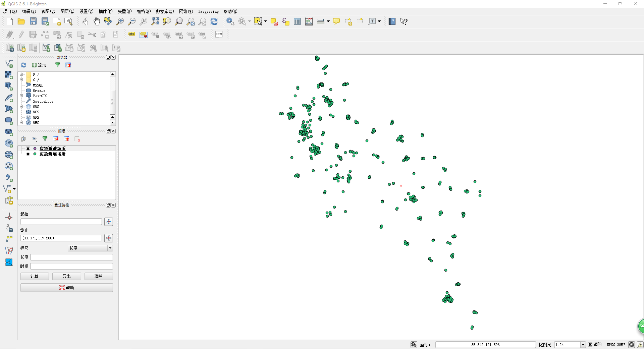The image size is (644, 349).
Task: Open the attribute table icon
Action: (x=297, y=21)
